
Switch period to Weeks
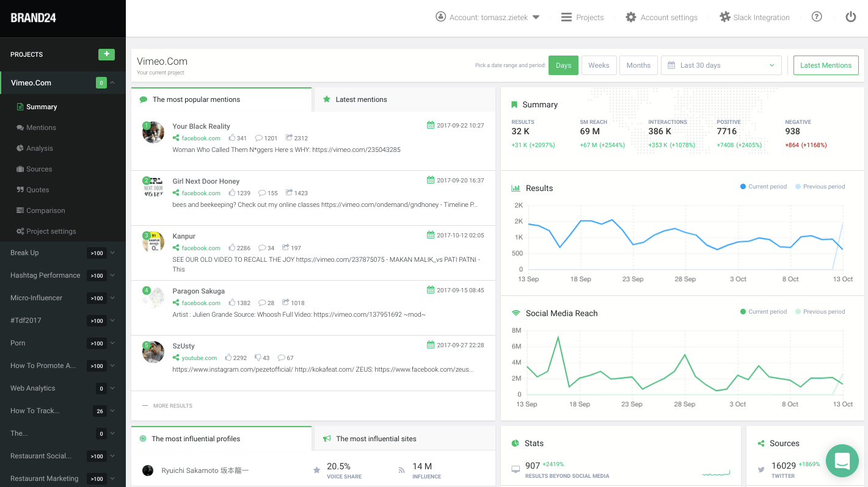click(599, 65)
